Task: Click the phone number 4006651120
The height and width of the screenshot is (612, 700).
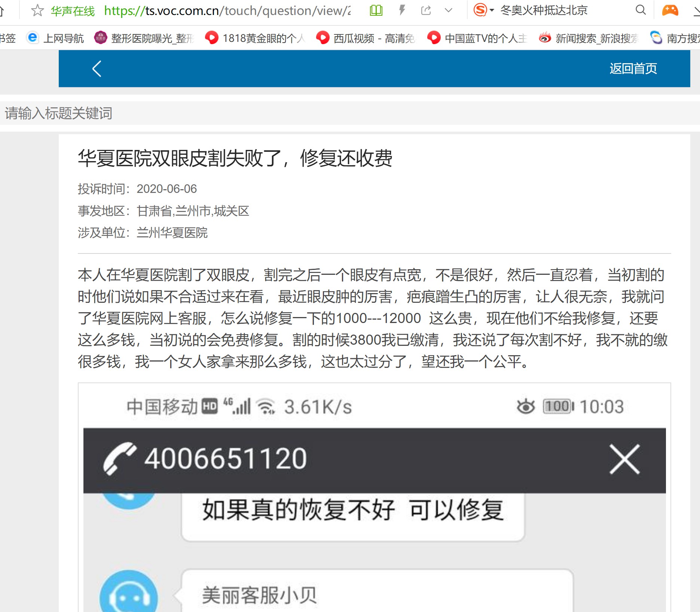Action: 226,459
